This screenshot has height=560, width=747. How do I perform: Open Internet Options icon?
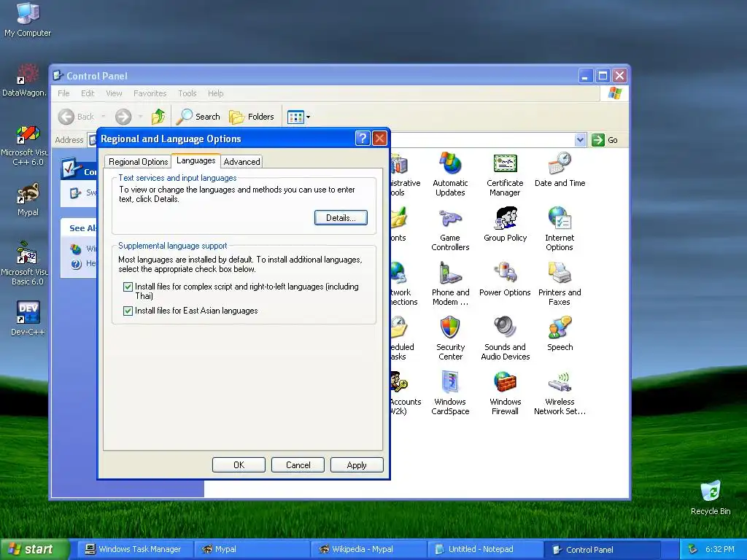pyautogui.click(x=560, y=229)
